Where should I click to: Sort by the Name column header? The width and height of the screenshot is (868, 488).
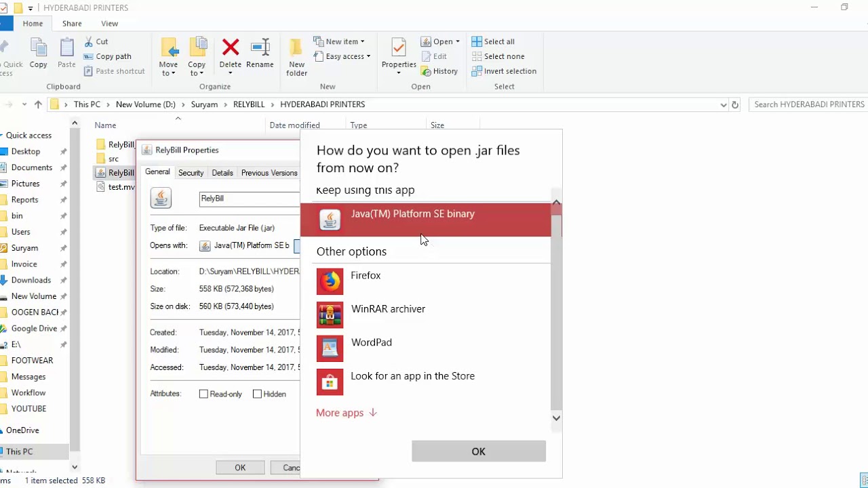click(x=105, y=125)
